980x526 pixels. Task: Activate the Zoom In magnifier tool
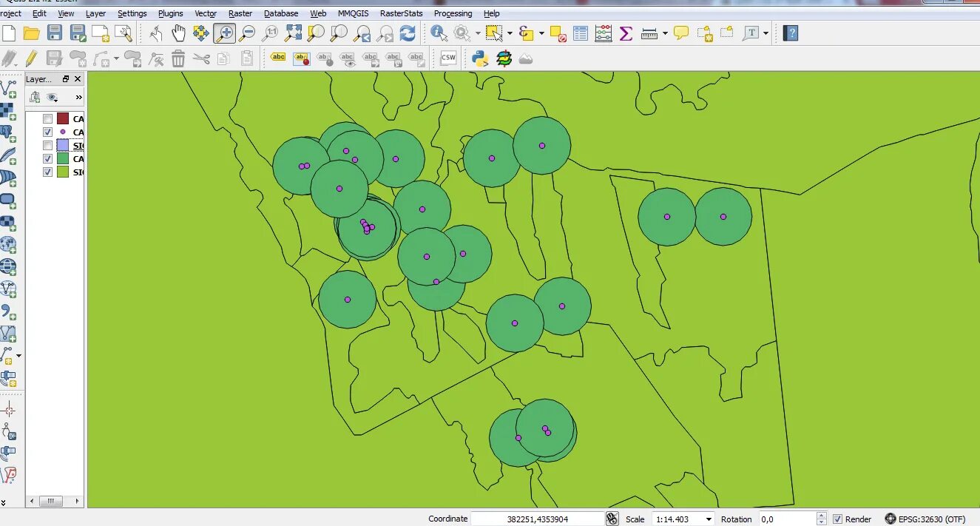(x=224, y=33)
